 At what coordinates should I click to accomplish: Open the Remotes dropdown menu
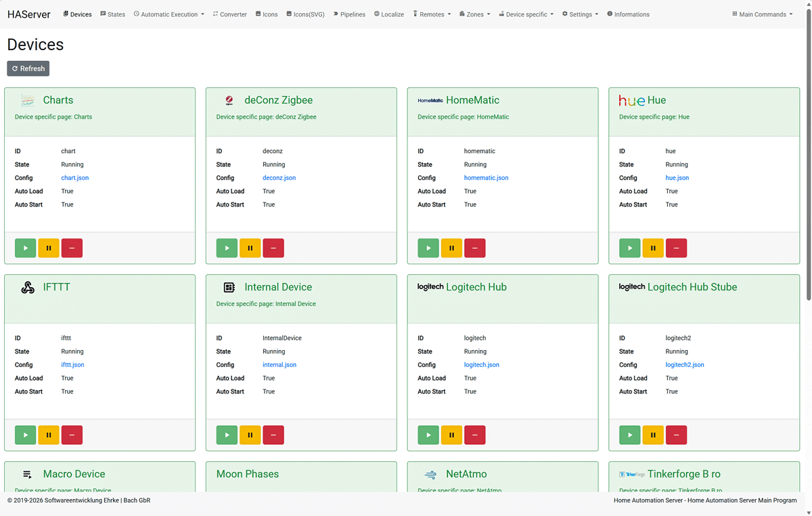coord(432,14)
